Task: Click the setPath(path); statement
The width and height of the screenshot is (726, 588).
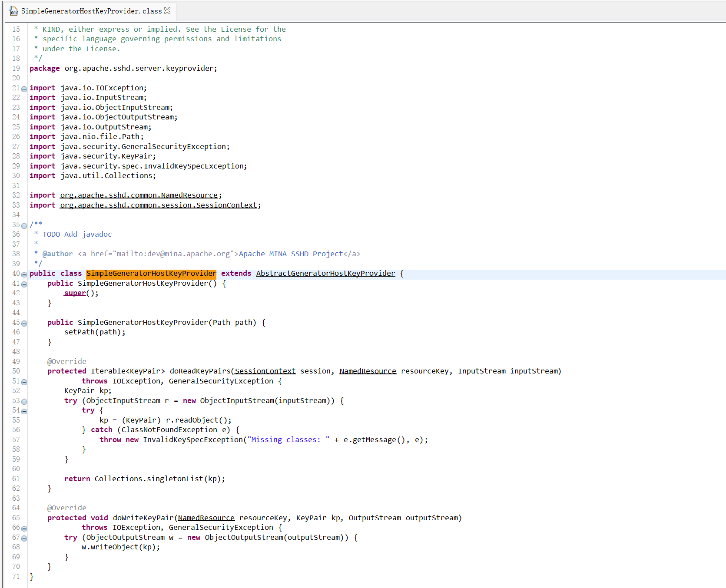Action: 95,332
